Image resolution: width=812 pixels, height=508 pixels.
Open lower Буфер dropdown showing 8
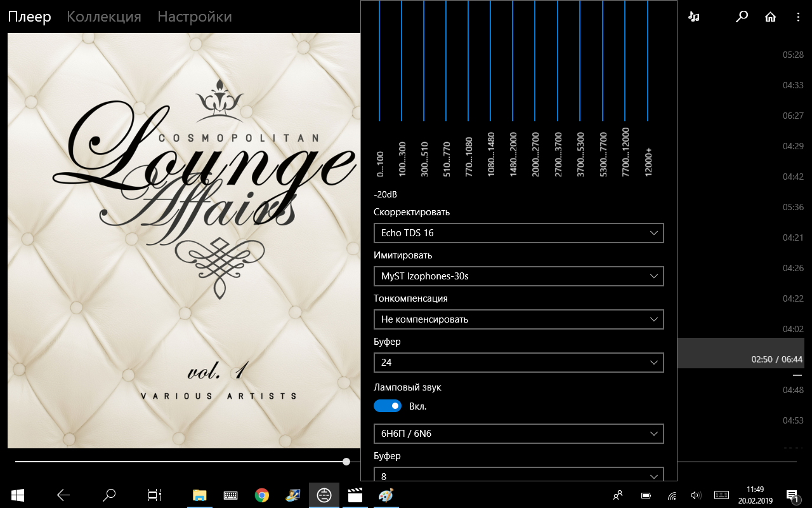(x=519, y=474)
